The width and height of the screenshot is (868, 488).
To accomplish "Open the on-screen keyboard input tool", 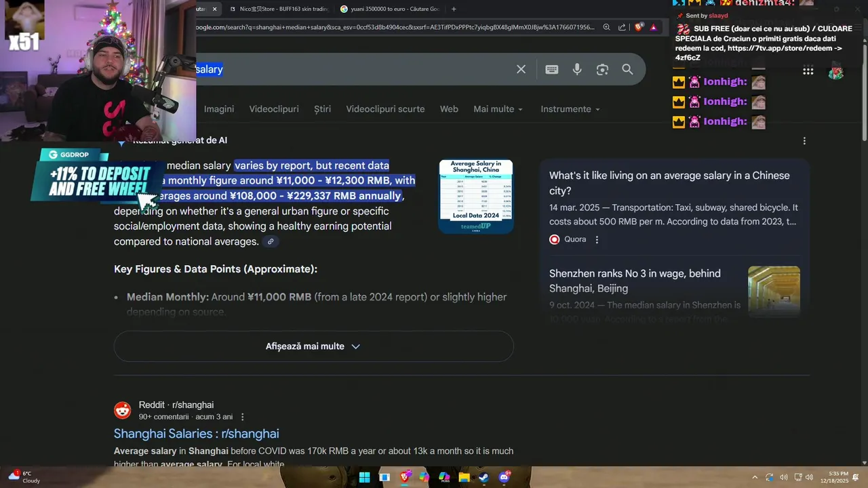I will click(552, 69).
